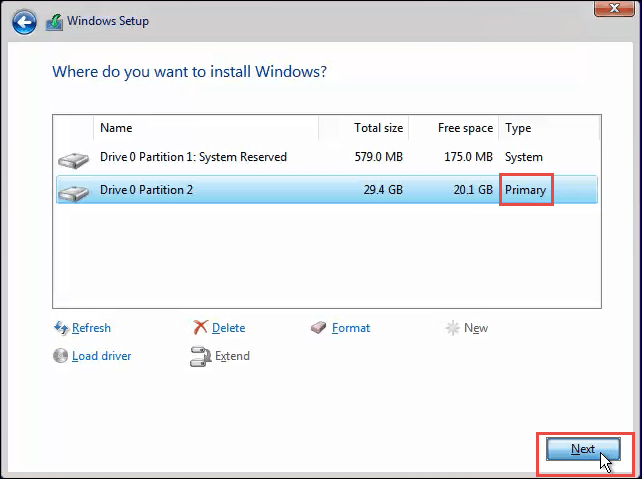Click the red Delete X icon
This screenshot has height=479, width=642.
click(200, 328)
